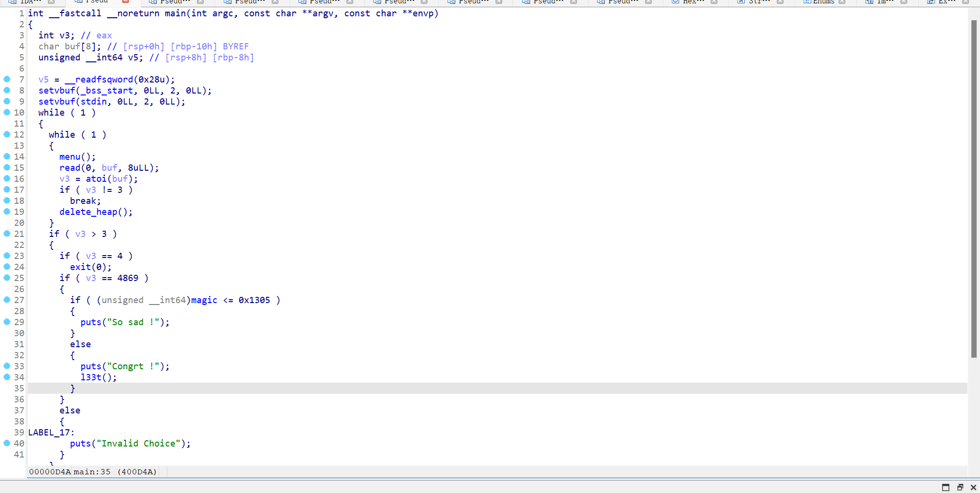The image size is (980, 493).
Task: Click the atoi function call
Action: pyautogui.click(x=96, y=179)
